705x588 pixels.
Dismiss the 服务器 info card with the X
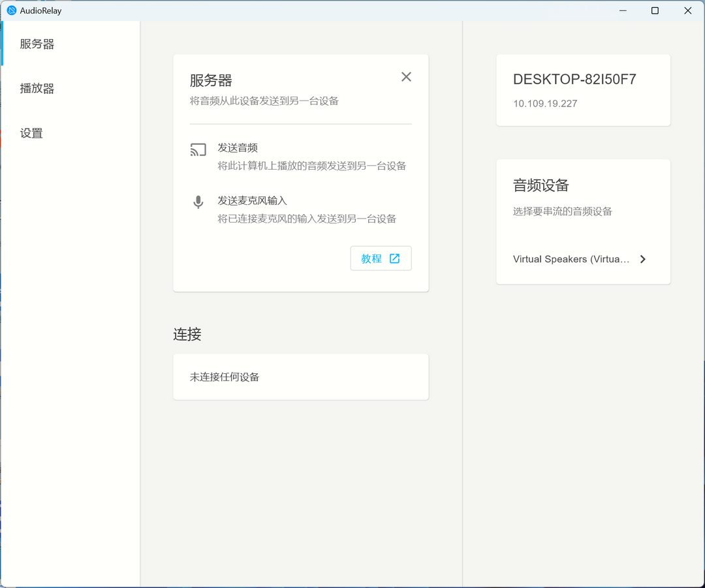pos(406,76)
